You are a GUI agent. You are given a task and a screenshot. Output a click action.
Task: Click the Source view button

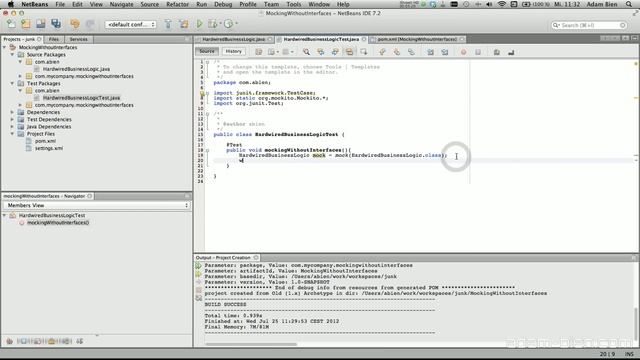[x=207, y=51]
